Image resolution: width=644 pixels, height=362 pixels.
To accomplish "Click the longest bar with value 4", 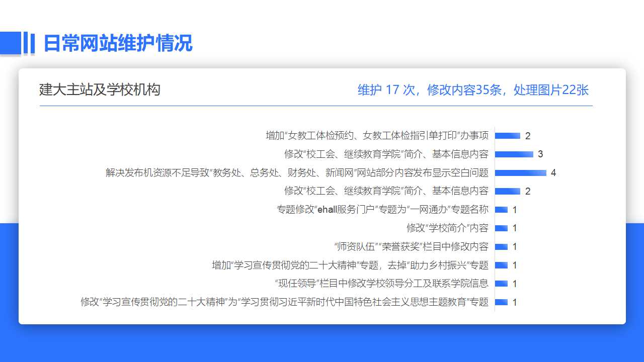I will (521, 173).
